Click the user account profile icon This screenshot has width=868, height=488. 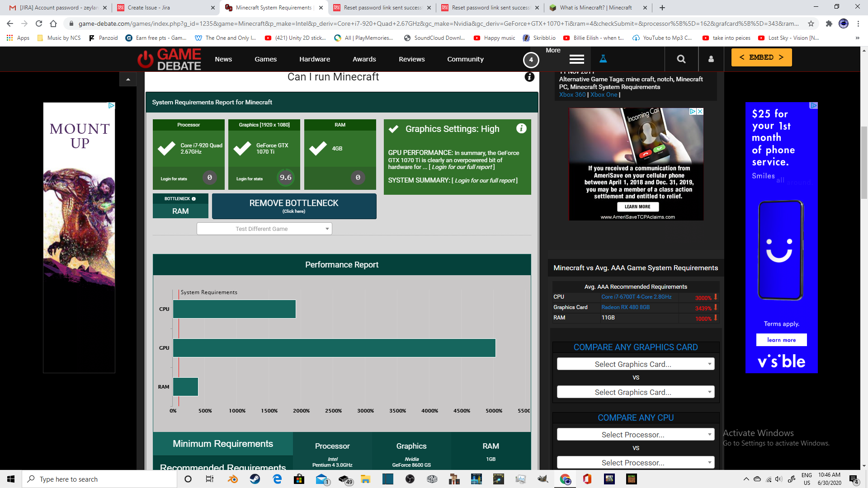711,59
